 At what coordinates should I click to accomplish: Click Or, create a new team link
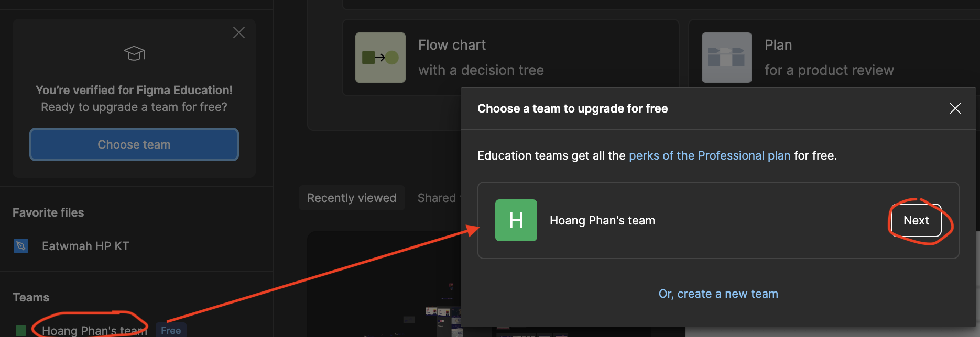coord(718,294)
